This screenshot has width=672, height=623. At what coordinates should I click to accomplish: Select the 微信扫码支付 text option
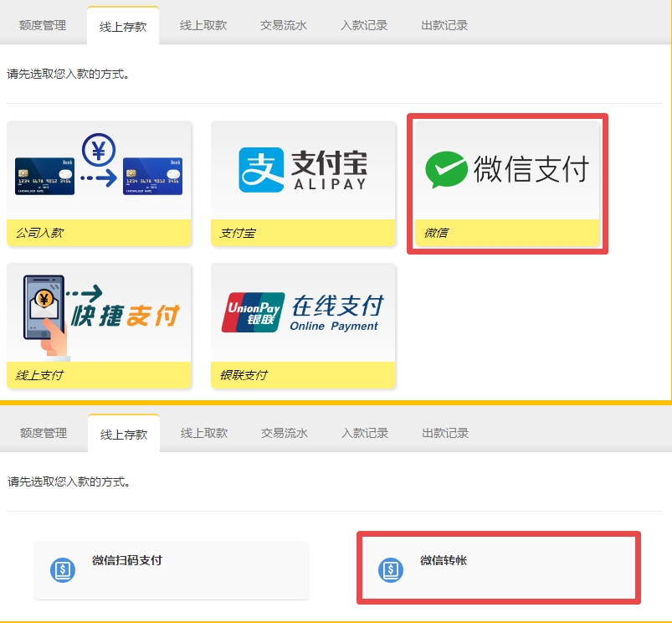tap(126, 560)
